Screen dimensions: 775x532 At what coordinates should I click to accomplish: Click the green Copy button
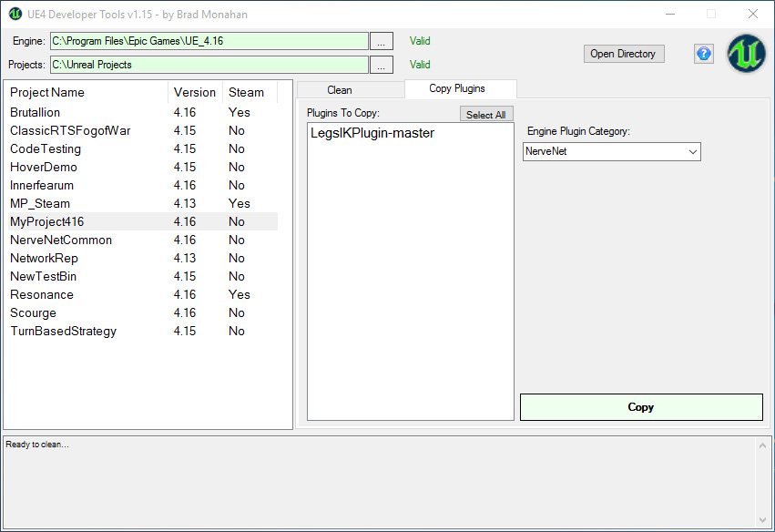[x=641, y=407]
